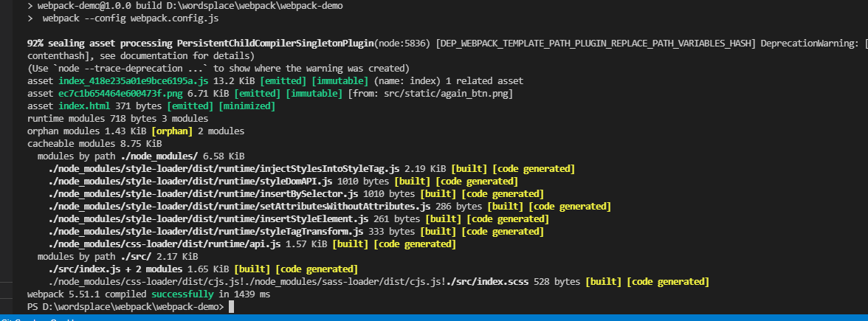868x321 pixels.
Task: Click the 'from: src/static/again_btn.png' text
Action: 430,94
